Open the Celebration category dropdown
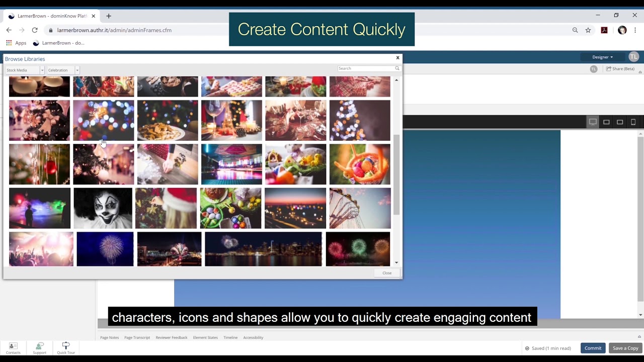The image size is (644, 362). click(63, 70)
